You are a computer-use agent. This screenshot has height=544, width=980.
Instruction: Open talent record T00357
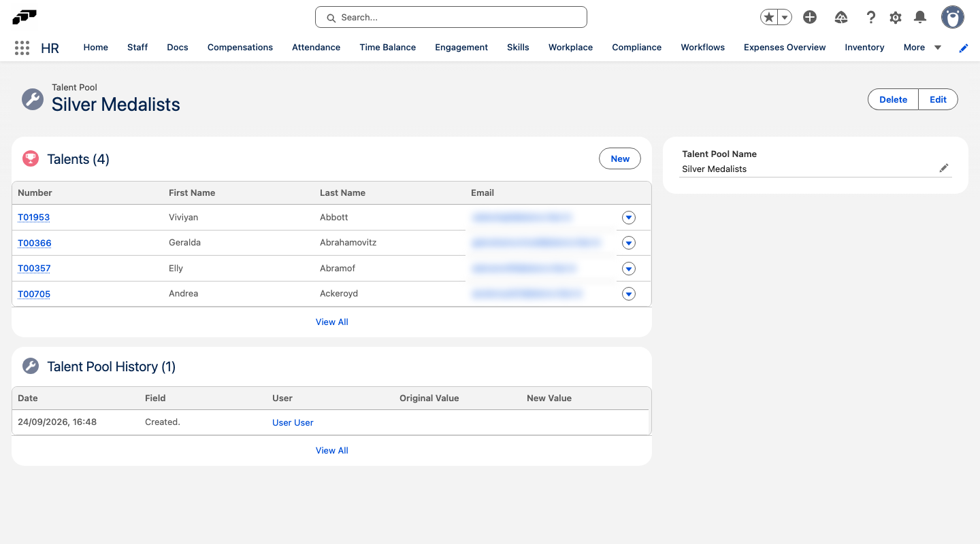tap(34, 269)
